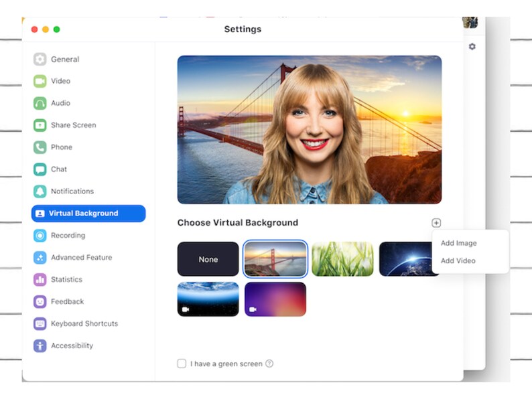The width and height of the screenshot is (532, 399).
Task: Select the None background option
Action: (208, 259)
